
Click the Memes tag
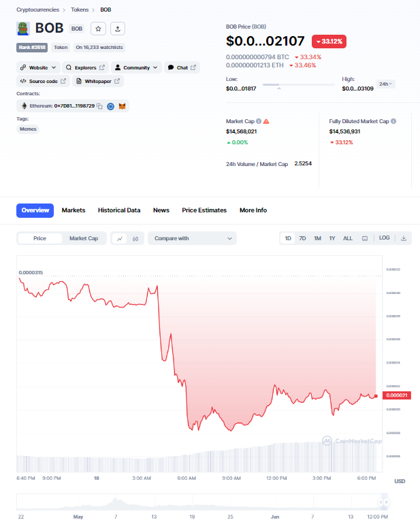coord(29,129)
